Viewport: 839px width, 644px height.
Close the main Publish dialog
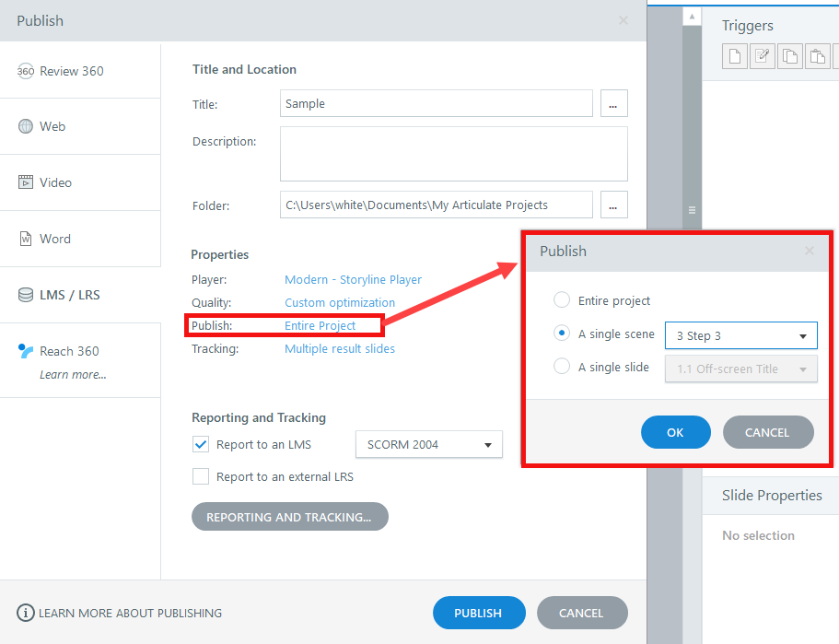tap(623, 20)
